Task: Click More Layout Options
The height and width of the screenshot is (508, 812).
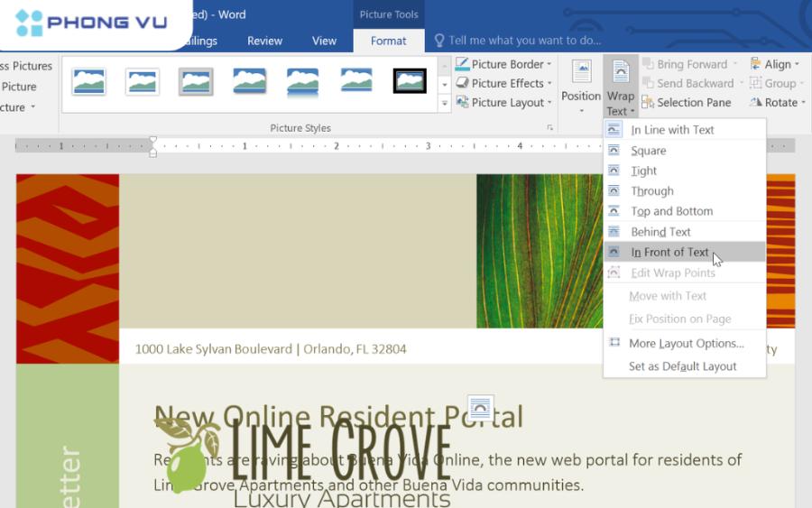Action: (x=686, y=344)
